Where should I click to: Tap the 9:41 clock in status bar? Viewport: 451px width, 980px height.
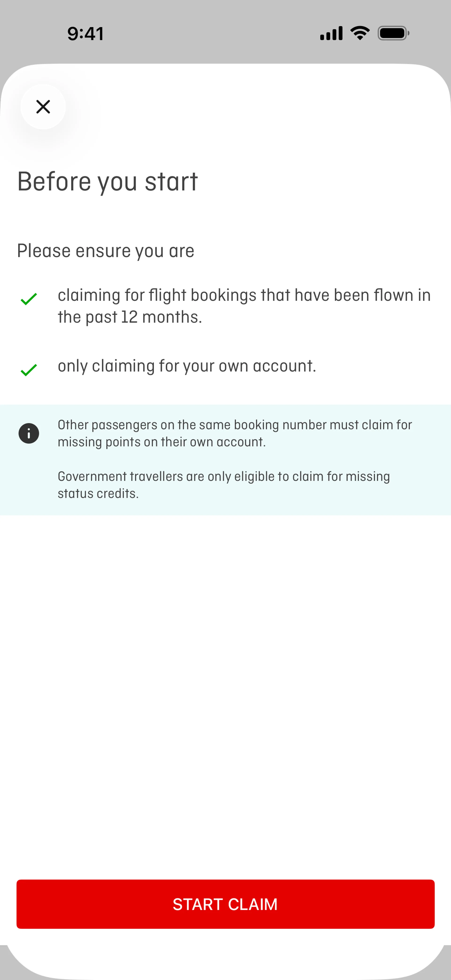pyautogui.click(x=86, y=34)
